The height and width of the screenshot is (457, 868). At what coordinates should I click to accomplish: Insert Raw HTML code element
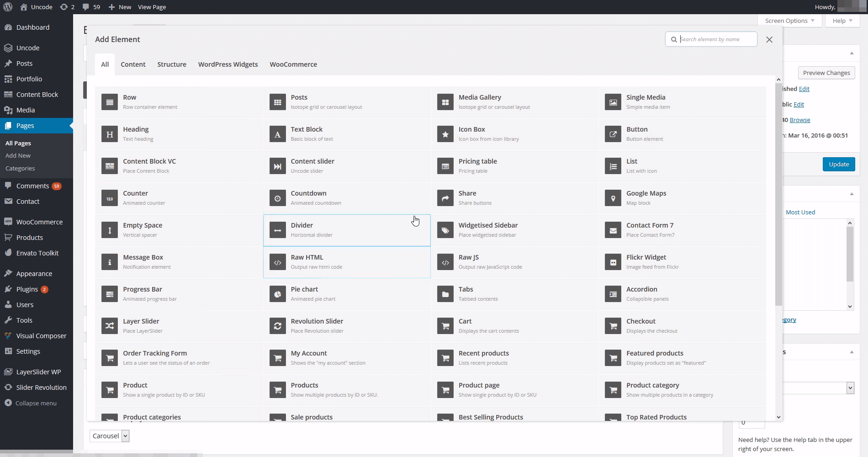[x=347, y=262]
